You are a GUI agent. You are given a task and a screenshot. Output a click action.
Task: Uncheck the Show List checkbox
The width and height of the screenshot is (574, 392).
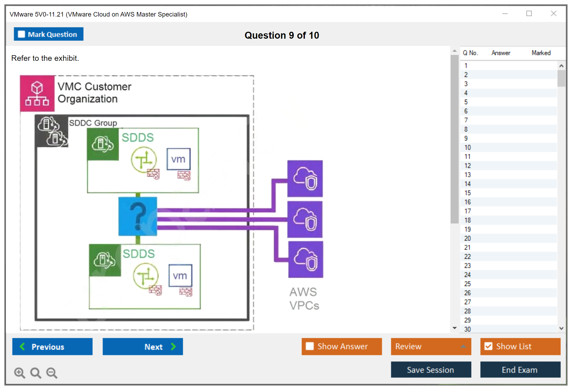point(488,346)
